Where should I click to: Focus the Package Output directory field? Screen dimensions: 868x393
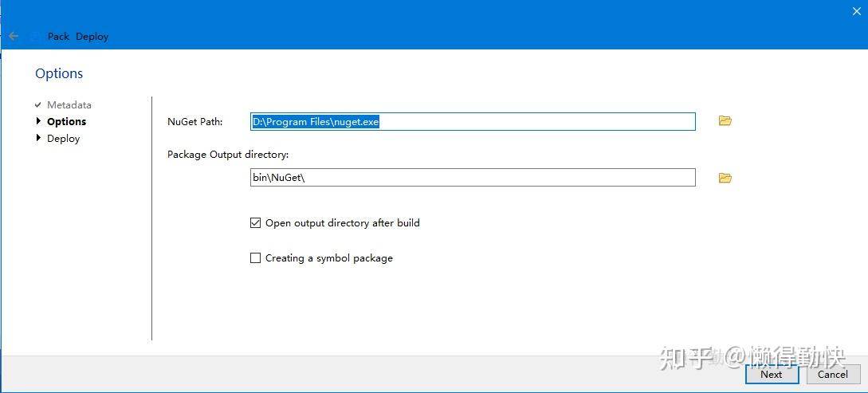pos(473,178)
